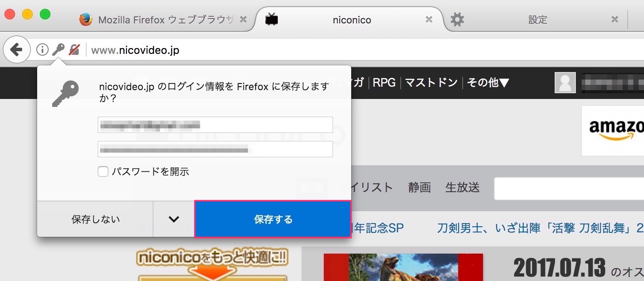This screenshot has height=281, width=644.
Task: Open the 刀剣男士、いざ出陣 news link
Action: pos(540,228)
